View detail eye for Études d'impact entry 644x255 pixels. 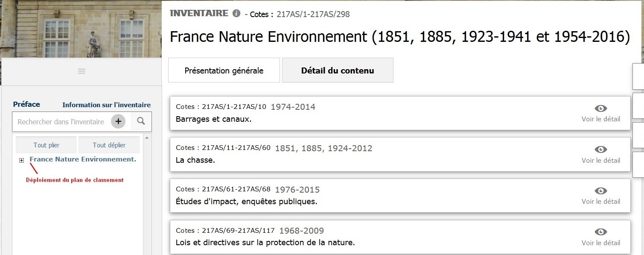click(600, 191)
